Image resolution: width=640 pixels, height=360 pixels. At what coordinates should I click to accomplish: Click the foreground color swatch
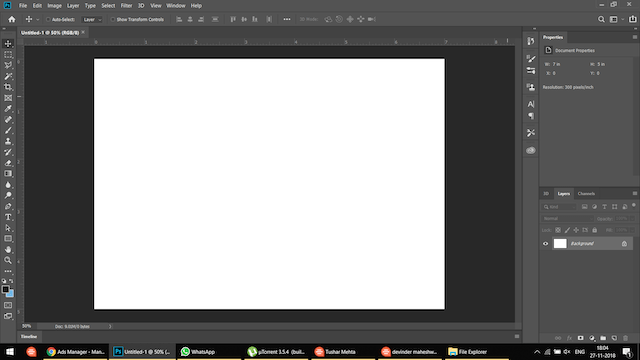point(5,289)
